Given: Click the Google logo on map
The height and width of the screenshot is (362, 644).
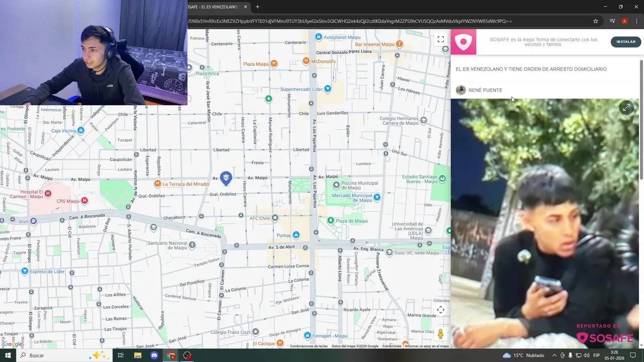Looking at the screenshot, I should coord(12,344).
